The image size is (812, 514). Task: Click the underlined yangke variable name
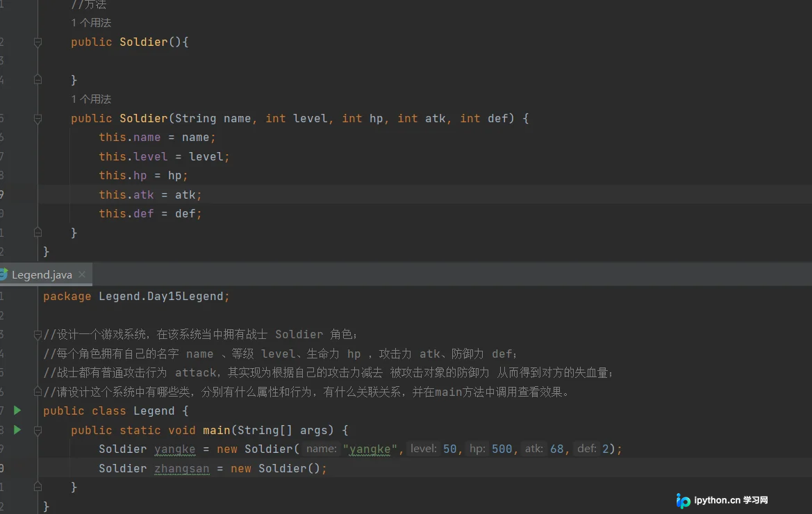175,449
